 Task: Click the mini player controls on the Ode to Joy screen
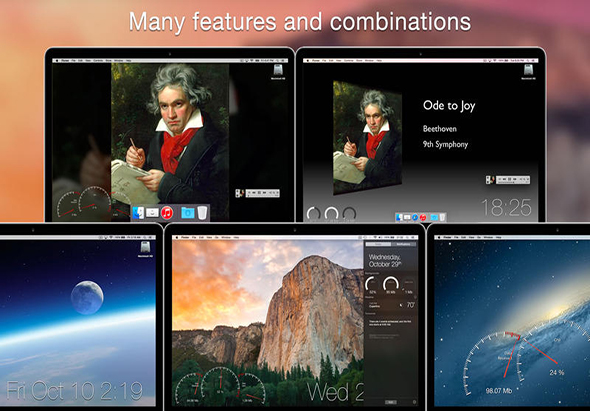click(x=513, y=180)
